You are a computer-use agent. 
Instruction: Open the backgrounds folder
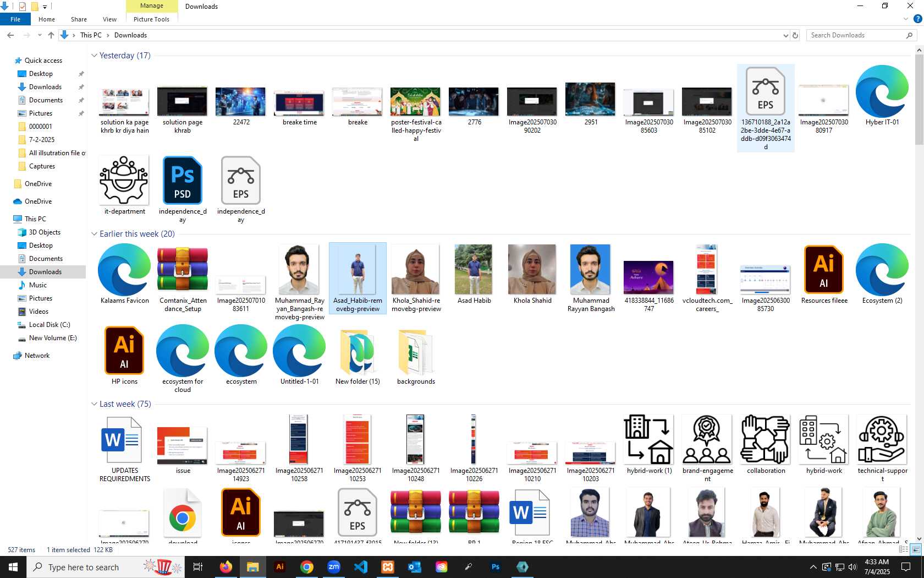pyautogui.click(x=416, y=352)
